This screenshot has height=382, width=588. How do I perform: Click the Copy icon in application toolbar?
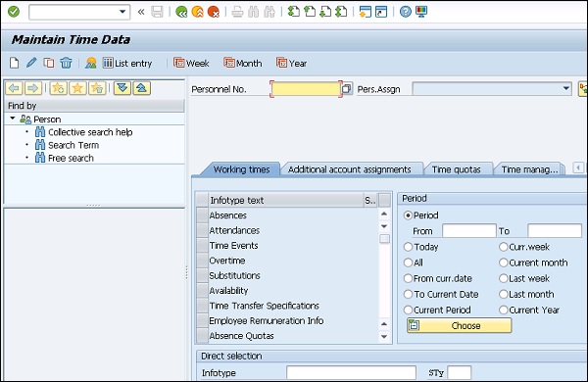tap(49, 63)
